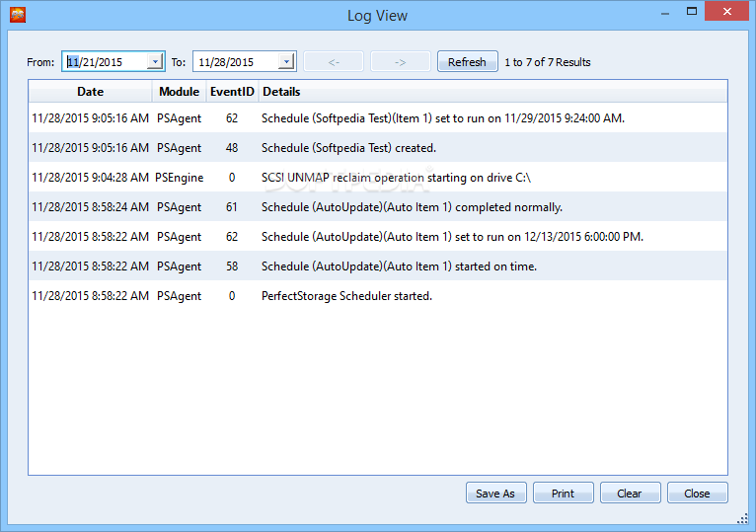Select entry set to run on 11/29/2015
Image resolution: width=756 pixels, height=532 pixels.
click(x=378, y=118)
